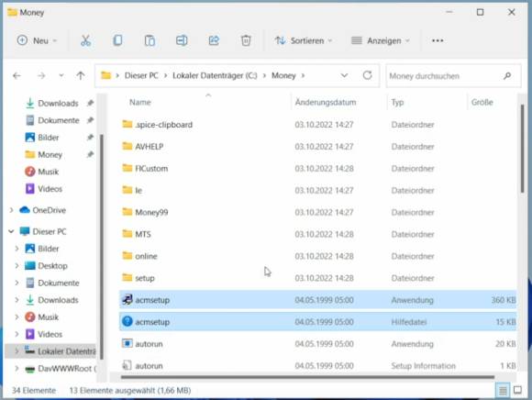The image size is (532, 400).
Task: Expand address bar history dropdown
Action: [x=344, y=75]
